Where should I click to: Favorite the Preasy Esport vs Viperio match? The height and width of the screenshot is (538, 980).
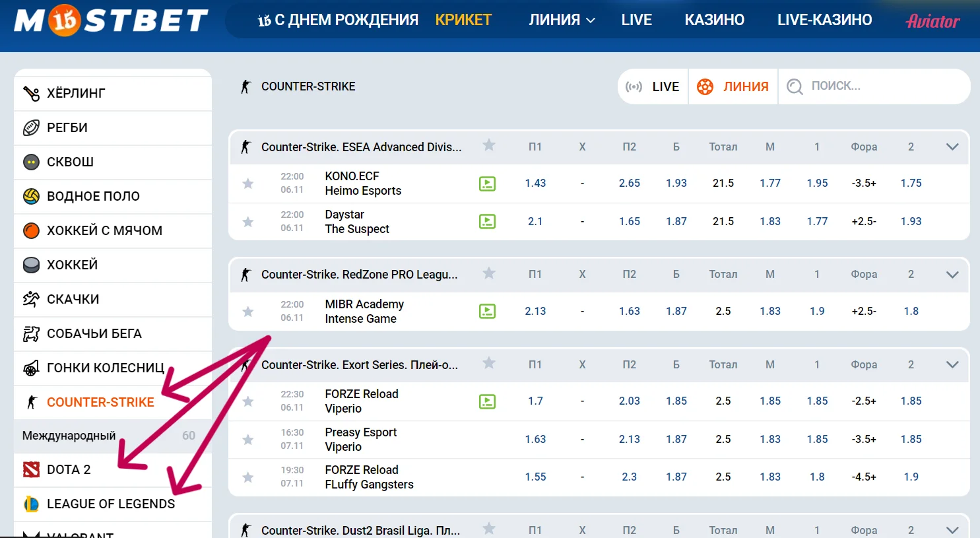point(248,440)
